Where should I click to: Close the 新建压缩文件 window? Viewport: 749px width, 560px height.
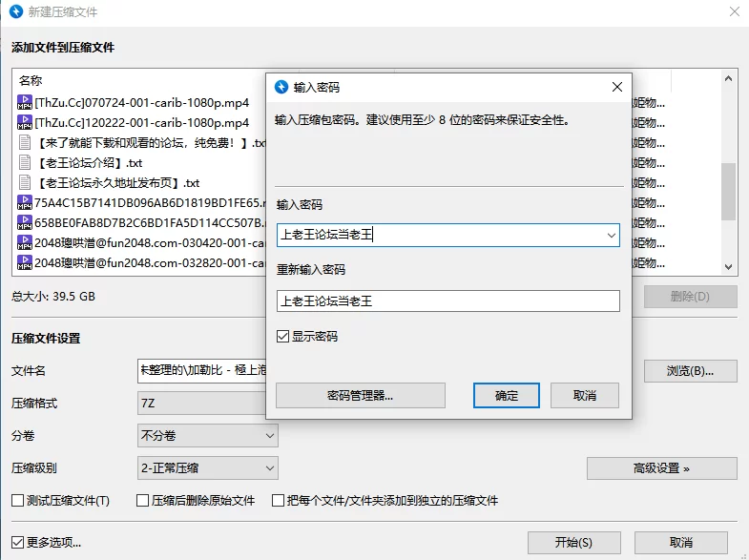[735, 11]
